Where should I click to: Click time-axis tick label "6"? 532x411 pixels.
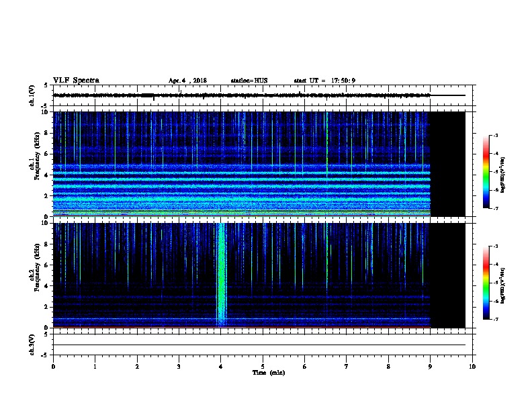tap(304, 367)
